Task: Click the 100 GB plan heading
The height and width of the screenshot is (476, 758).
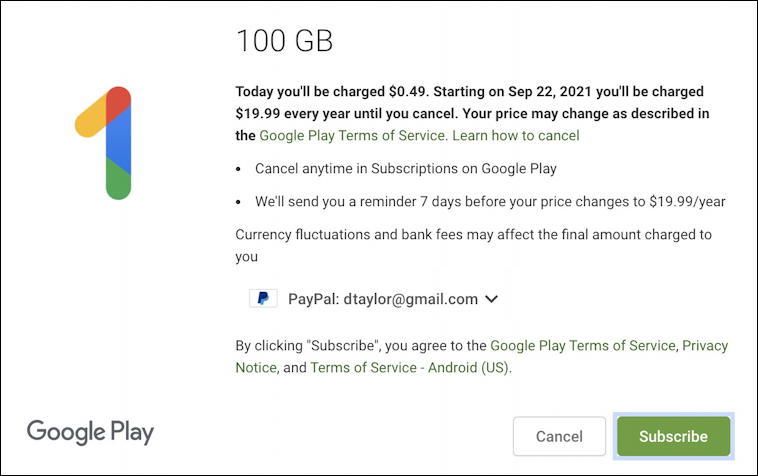Action: [x=285, y=41]
